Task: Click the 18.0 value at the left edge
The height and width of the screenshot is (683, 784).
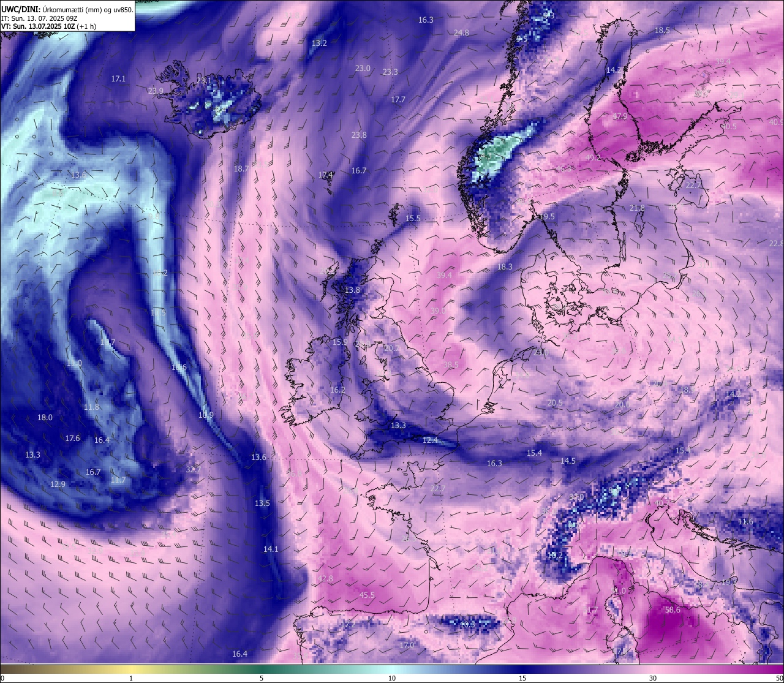Action: (45, 417)
